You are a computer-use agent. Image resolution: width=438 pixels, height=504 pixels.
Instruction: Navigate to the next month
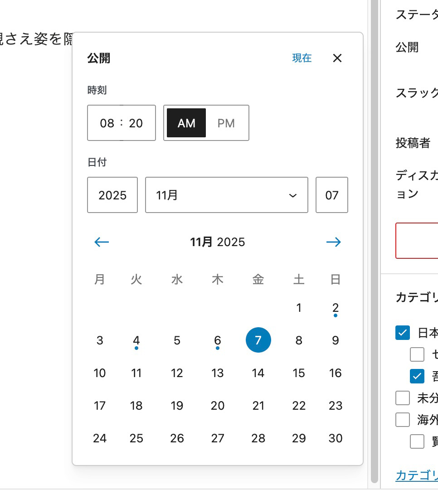[334, 242]
